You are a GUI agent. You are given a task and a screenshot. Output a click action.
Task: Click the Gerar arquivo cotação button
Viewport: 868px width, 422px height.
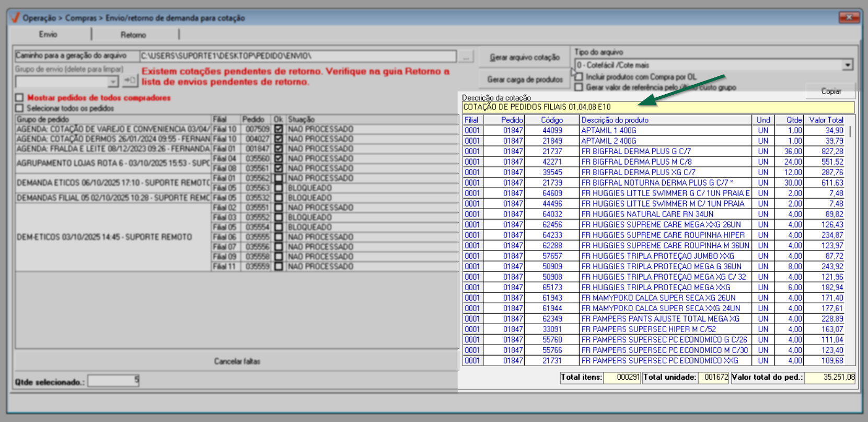pyautogui.click(x=524, y=58)
